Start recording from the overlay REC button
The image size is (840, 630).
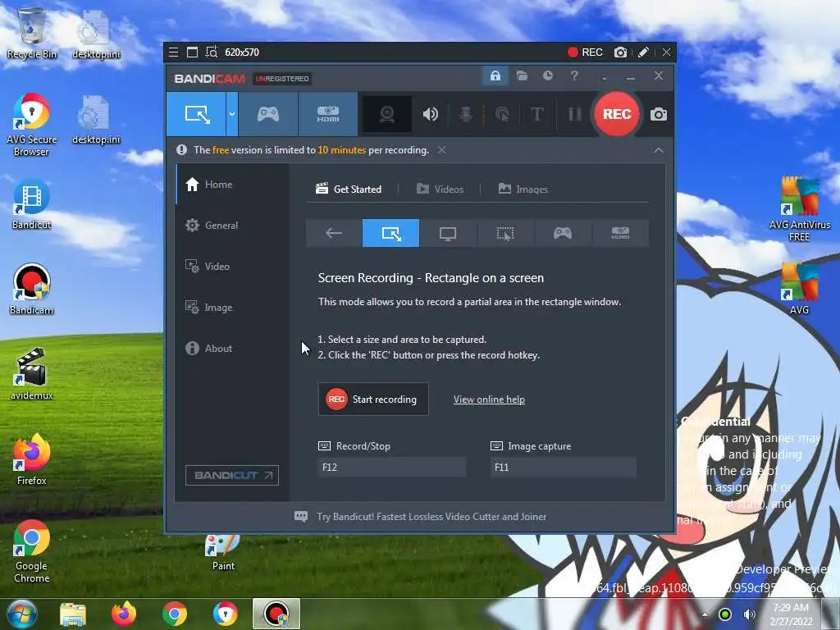point(585,52)
